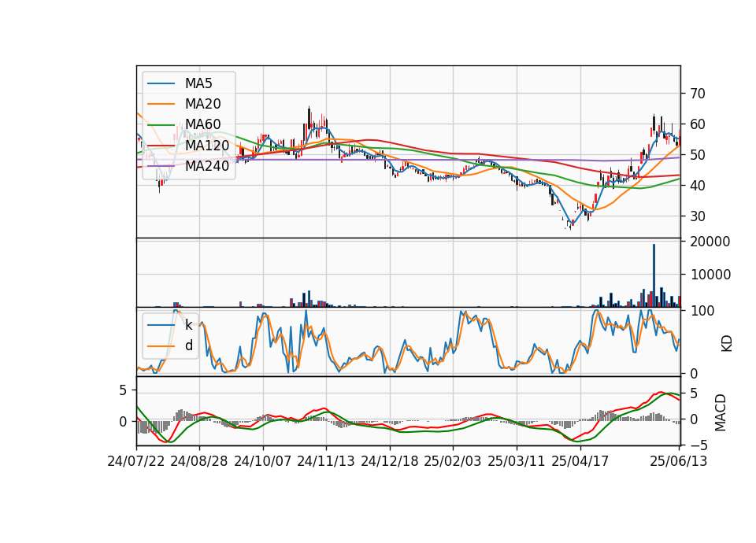The width and height of the screenshot is (756, 543).
Task: Click the 100 tick on KD axis
Action: coord(702,311)
